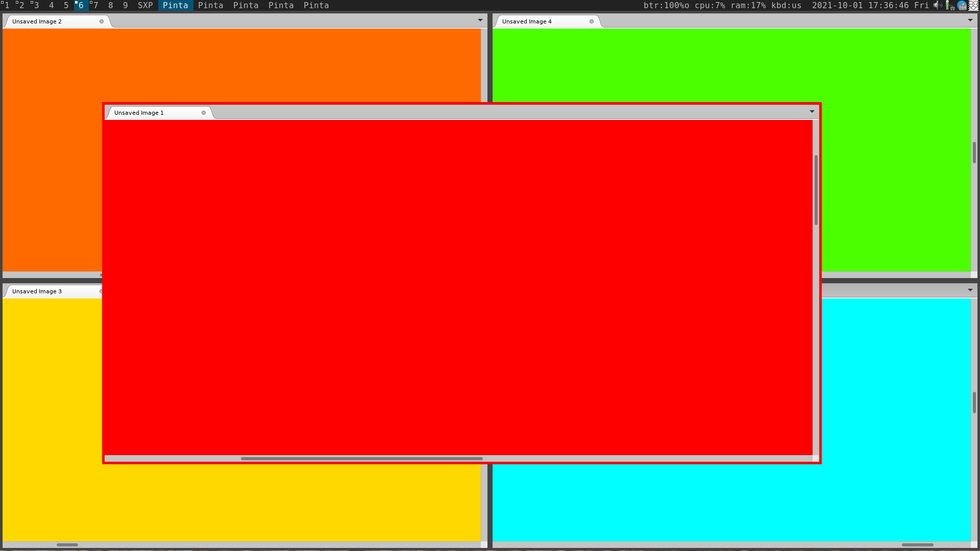980x551 pixels.
Task: Click the checkered tray icon at far right
Action: point(974,5)
